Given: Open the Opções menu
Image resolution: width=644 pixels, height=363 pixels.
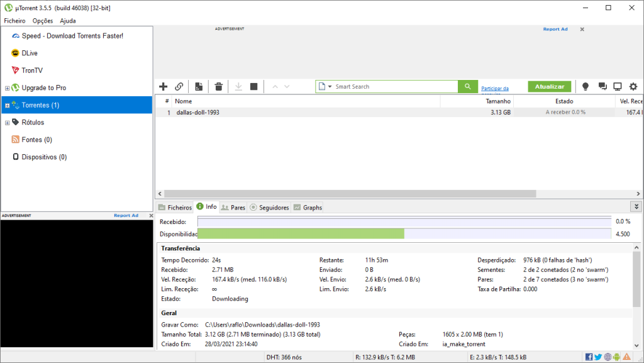Looking at the screenshot, I should pyautogui.click(x=42, y=20).
